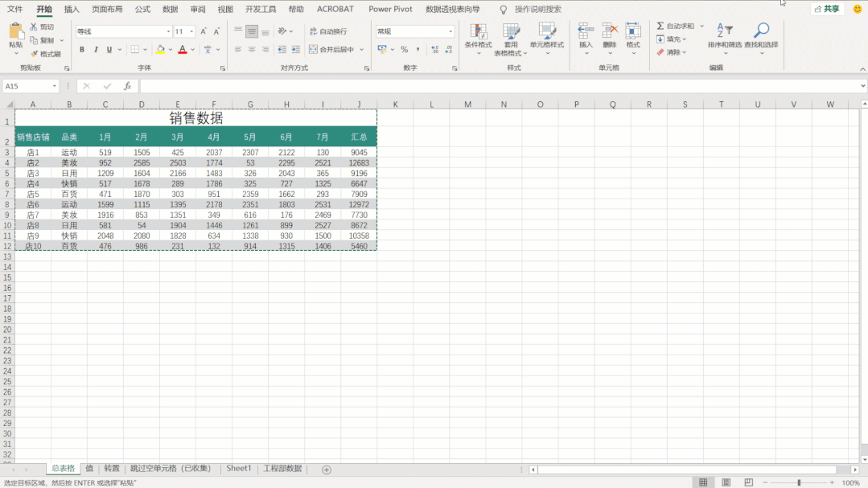Click Merge and Center (合并后居中)
The height and width of the screenshot is (488, 868).
[x=331, y=49]
